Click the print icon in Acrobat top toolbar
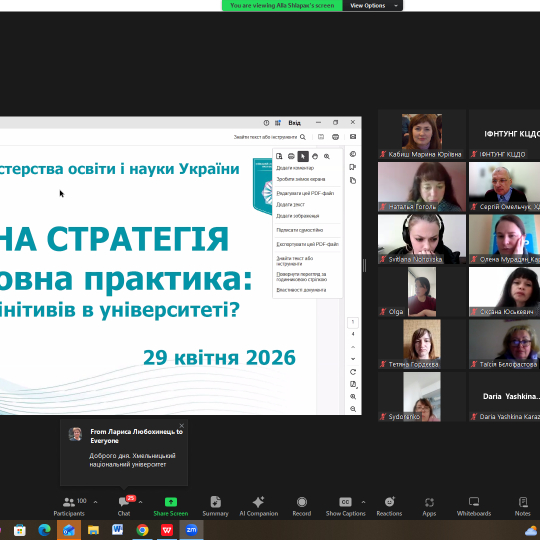 [x=335, y=137]
